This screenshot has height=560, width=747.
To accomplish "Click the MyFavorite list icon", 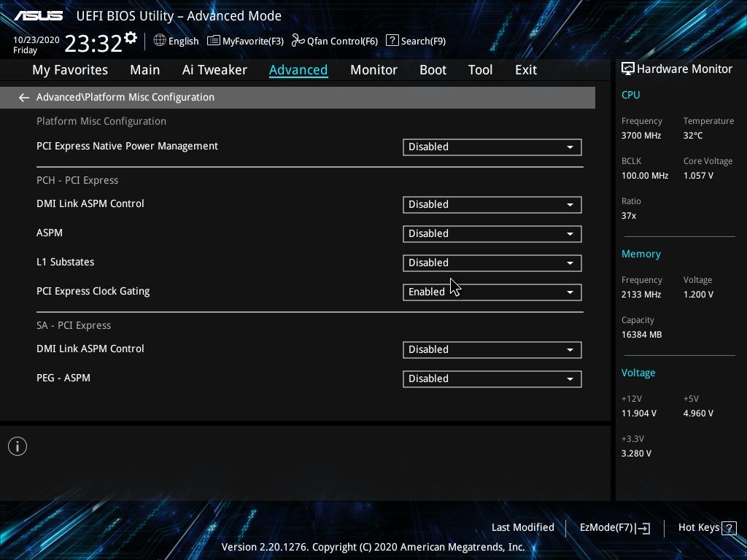I will coord(214,41).
